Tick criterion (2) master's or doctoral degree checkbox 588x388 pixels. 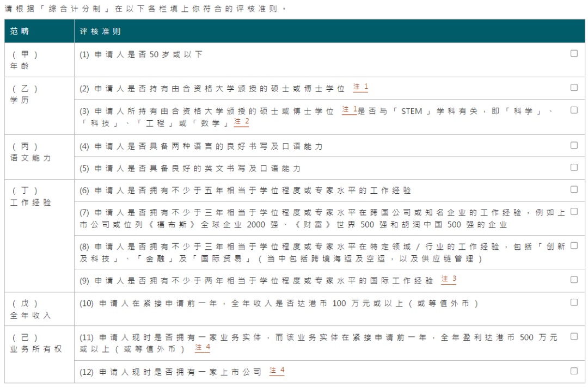point(574,87)
